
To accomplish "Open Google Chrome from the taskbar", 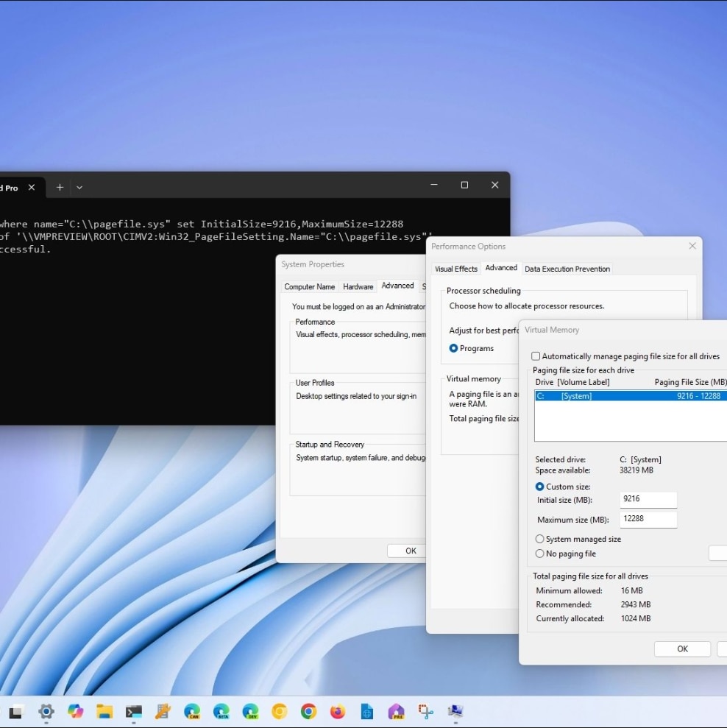I will [x=308, y=712].
